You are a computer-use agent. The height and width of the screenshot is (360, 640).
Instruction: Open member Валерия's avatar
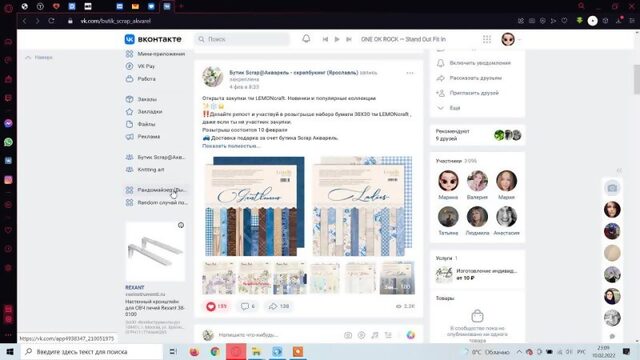click(477, 181)
